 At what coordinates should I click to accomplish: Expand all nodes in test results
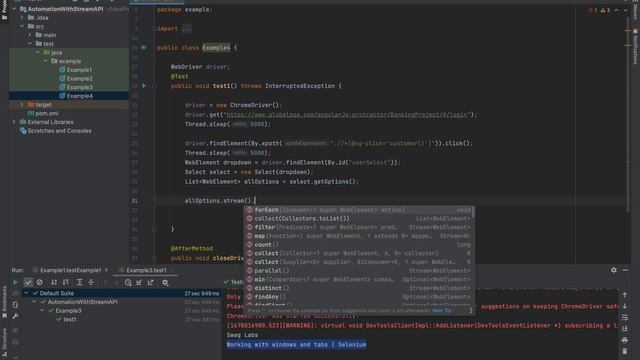pyautogui.click(x=80, y=282)
